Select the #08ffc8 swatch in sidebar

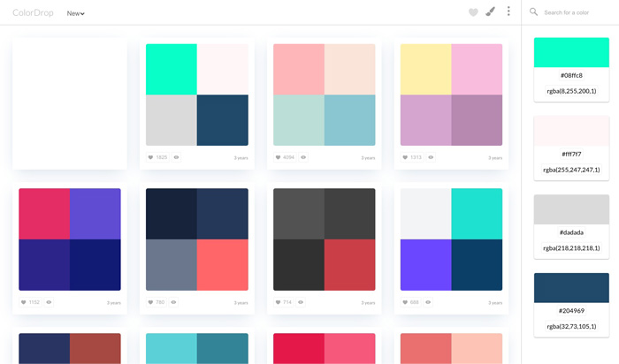[571, 52]
